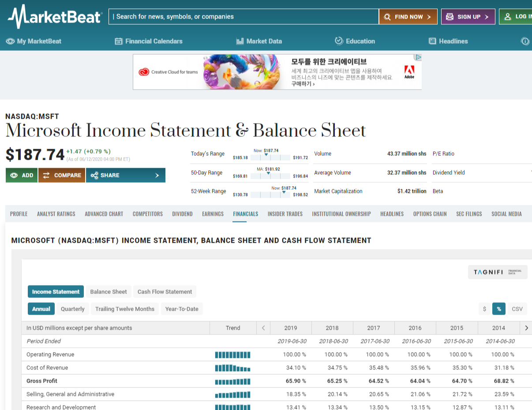Click the share icon on the Share button

pyautogui.click(x=94, y=175)
